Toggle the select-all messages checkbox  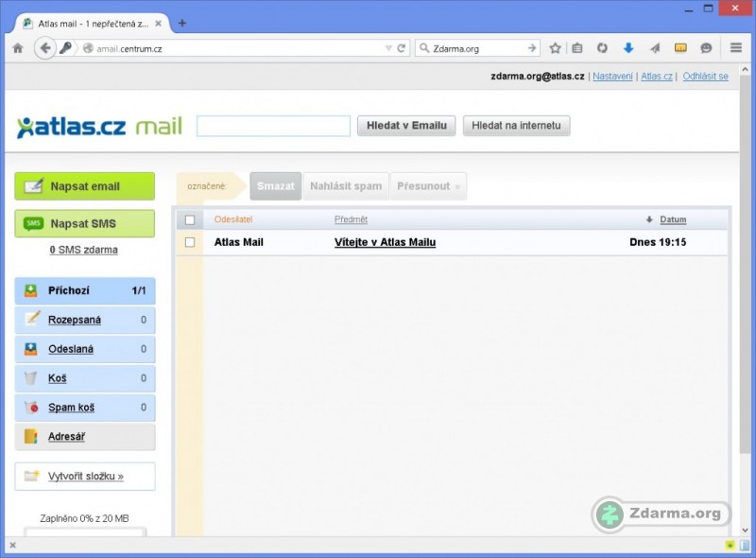(190, 220)
